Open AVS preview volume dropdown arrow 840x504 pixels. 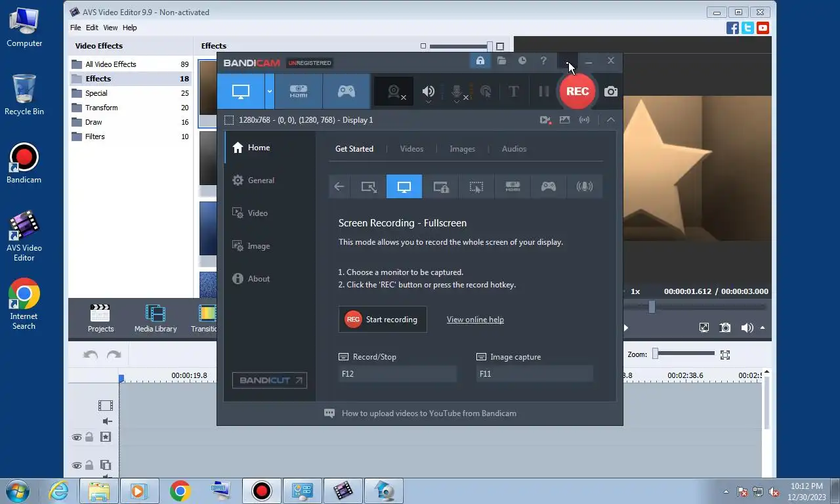(763, 327)
